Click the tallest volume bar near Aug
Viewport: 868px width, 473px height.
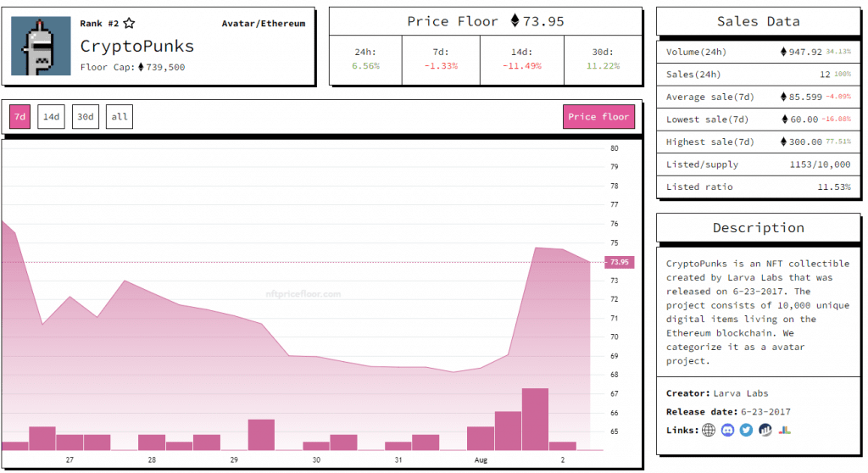[x=536, y=420]
